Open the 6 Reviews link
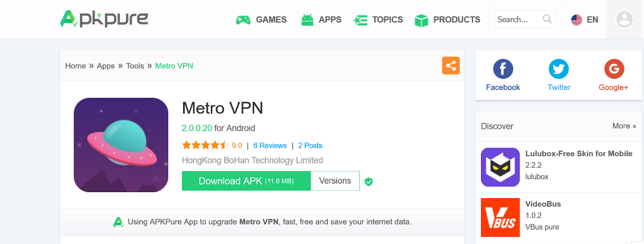Image resolution: width=644 pixels, height=244 pixels. 270,146
